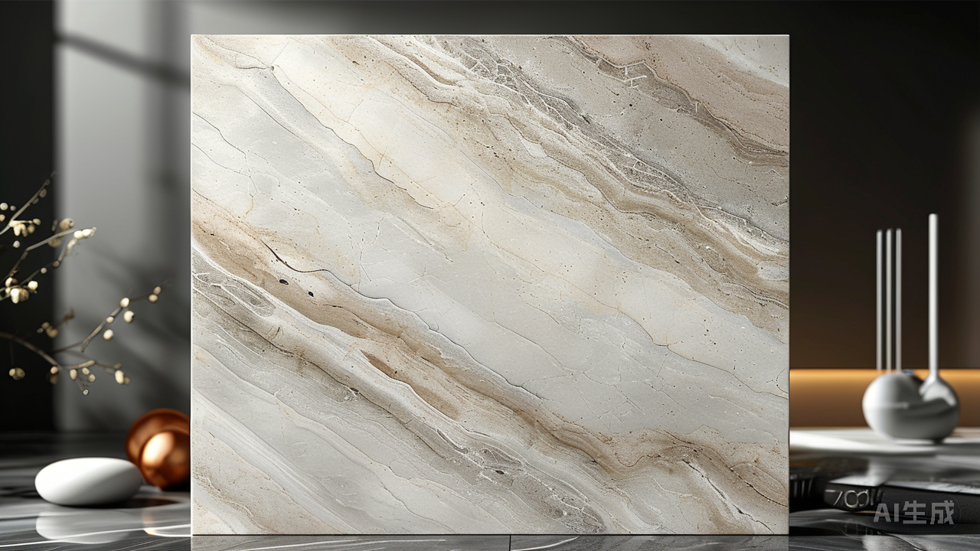Select the white oval pebble
The height and width of the screenshot is (551, 980).
point(89,481)
